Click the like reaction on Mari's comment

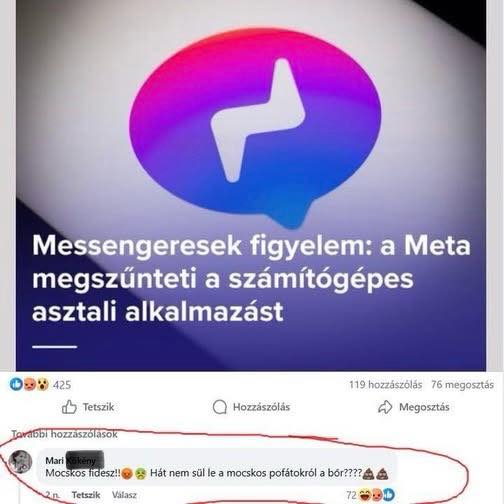tap(388, 495)
